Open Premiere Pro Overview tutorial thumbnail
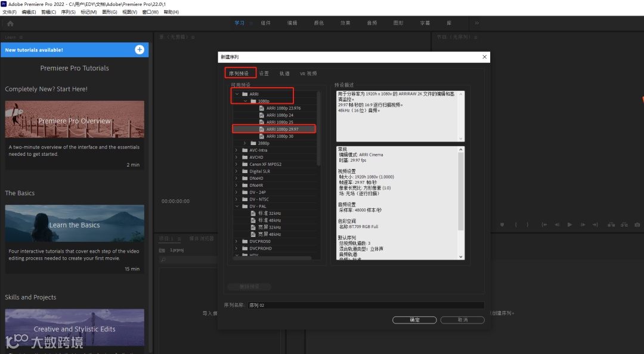This screenshot has height=354, width=644. (75, 119)
